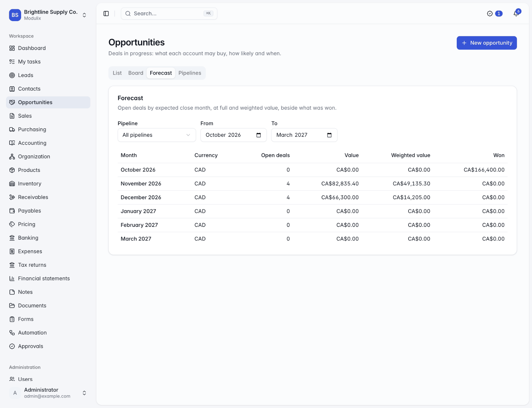Click the Receivables hand-coins icon
This screenshot has height=408, width=532.
12,197
